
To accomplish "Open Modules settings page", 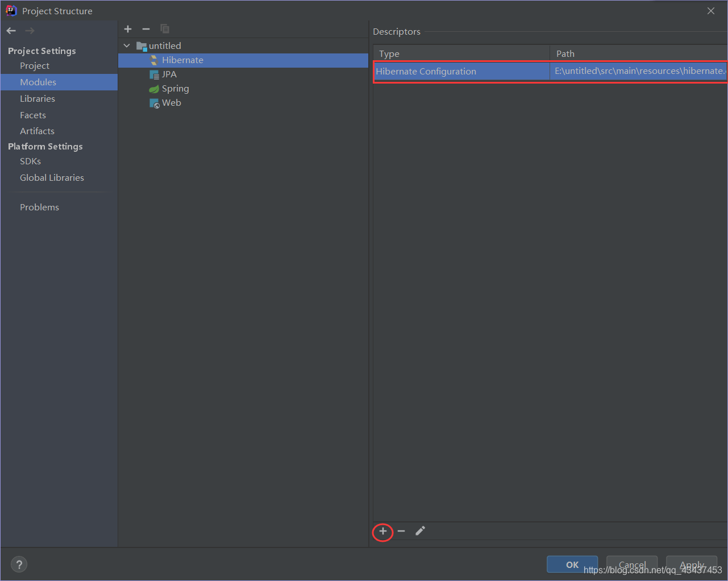I will point(59,82).
